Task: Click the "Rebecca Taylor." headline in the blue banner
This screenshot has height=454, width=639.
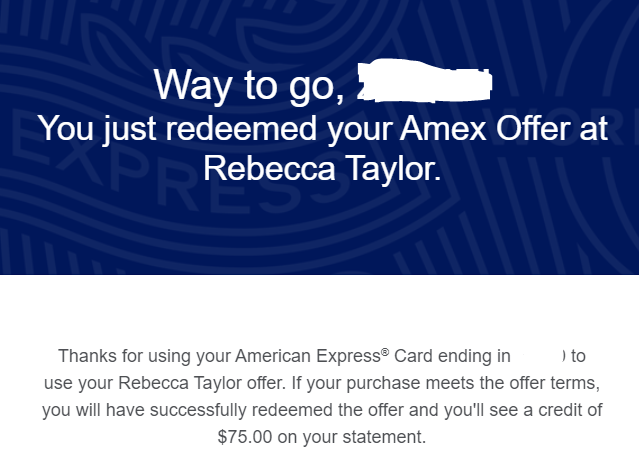Action: (322, 168)
